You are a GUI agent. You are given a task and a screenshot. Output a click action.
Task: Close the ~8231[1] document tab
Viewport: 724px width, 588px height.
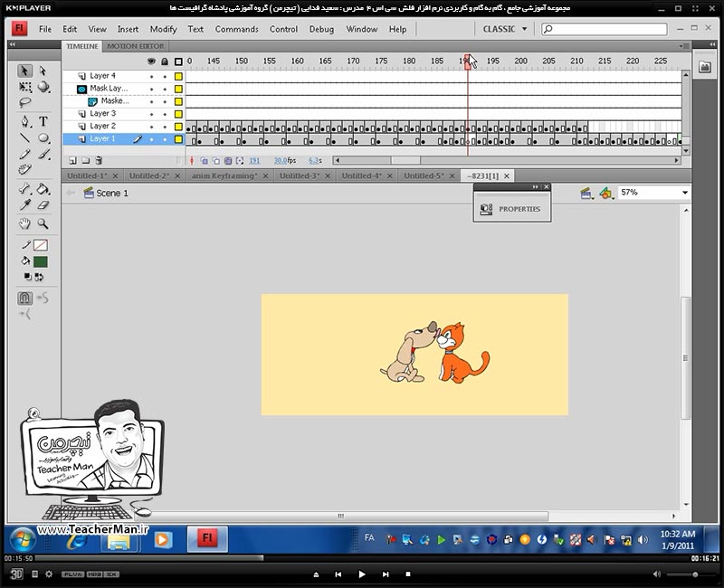pos(507,175)
